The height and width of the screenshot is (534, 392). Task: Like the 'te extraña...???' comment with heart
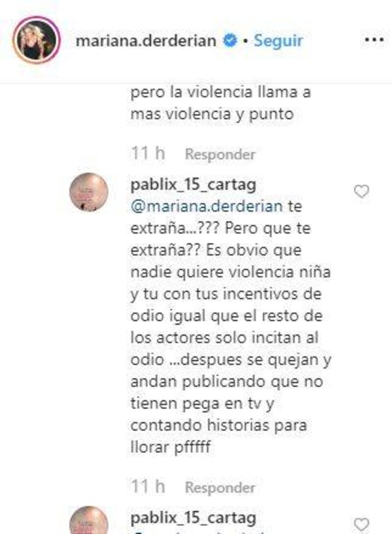click(361, 191)
